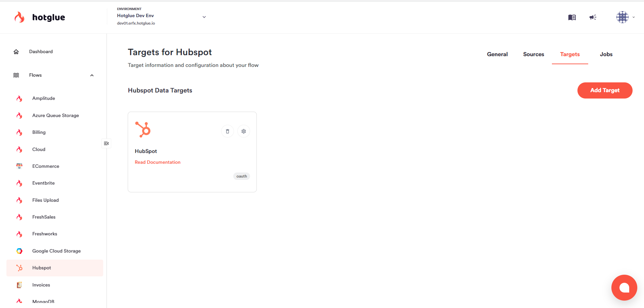Open the documentation book icon

tap(572, 17)
